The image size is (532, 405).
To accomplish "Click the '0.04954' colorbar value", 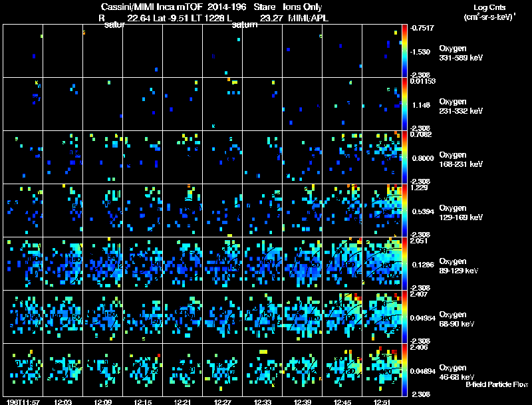I will pyautogui.click(x=423, y=318).
